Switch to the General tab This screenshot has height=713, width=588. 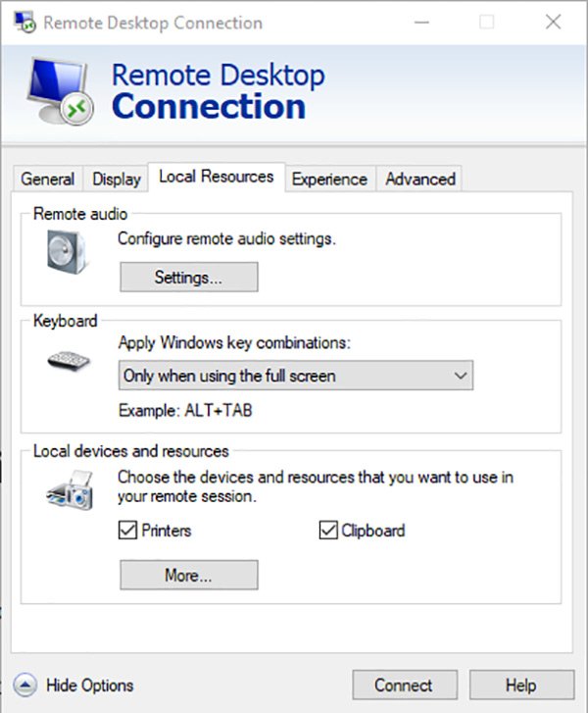click(47, 179)
